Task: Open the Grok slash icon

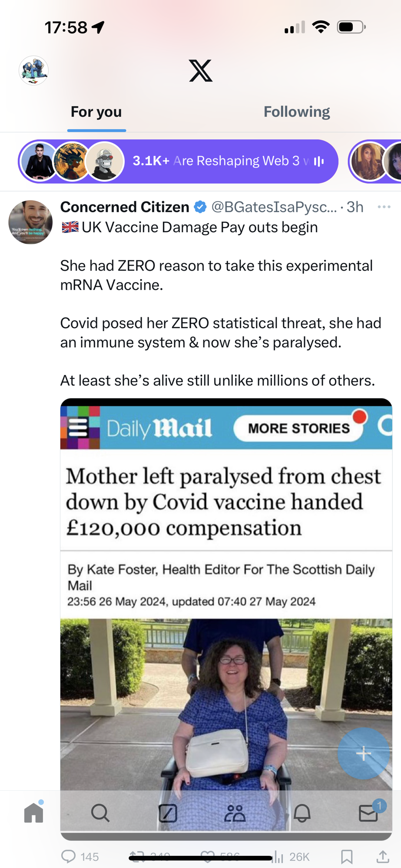Action: [168, 813]
